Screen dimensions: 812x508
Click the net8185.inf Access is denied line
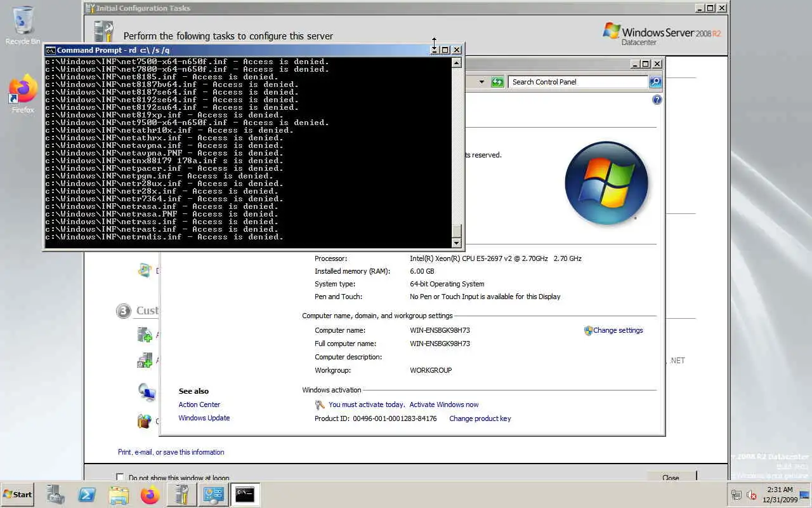tap(162, 77)
